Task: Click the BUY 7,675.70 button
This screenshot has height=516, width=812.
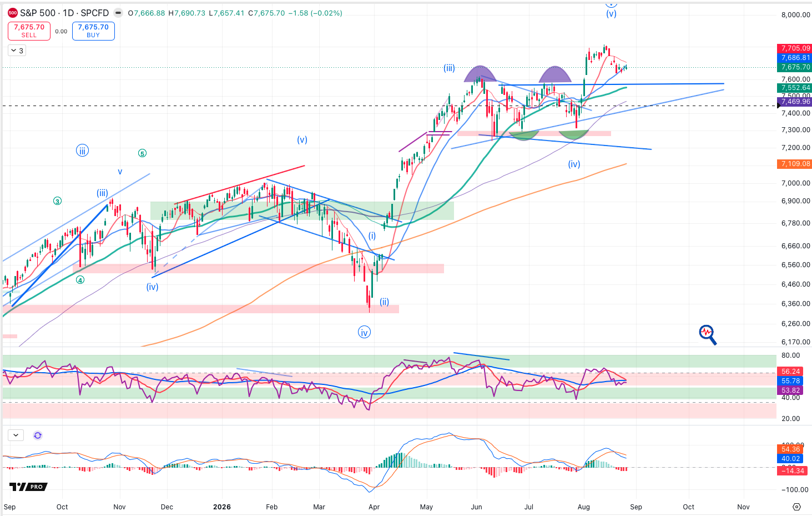Action: coord(93,31)
